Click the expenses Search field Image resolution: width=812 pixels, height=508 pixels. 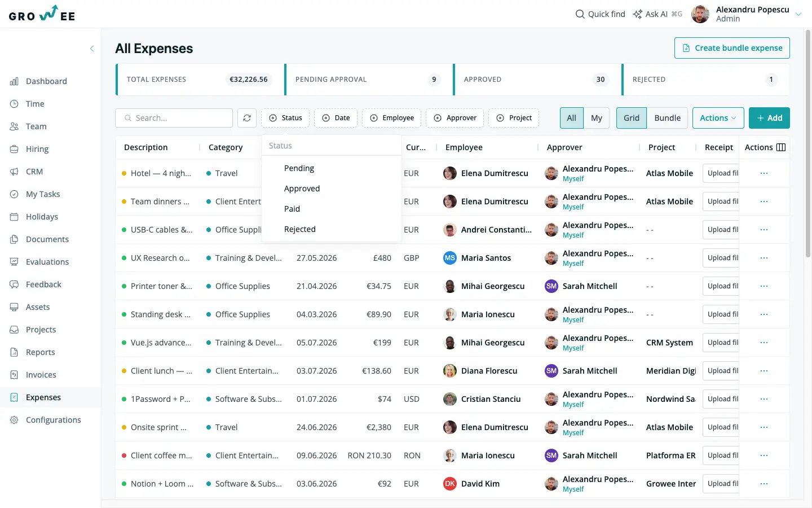point(174,118)
